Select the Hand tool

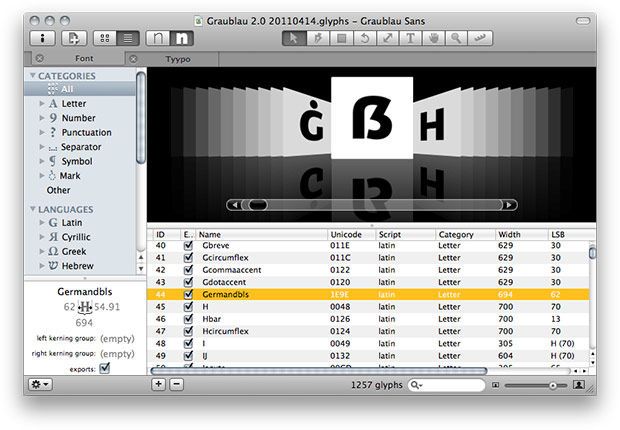(x=433, y=38)
